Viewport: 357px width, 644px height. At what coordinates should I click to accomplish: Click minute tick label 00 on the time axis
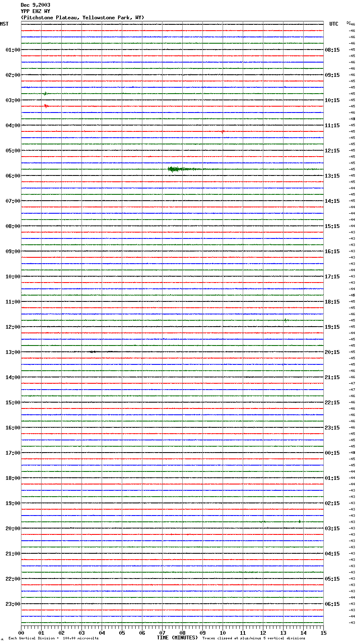point(21,633)
